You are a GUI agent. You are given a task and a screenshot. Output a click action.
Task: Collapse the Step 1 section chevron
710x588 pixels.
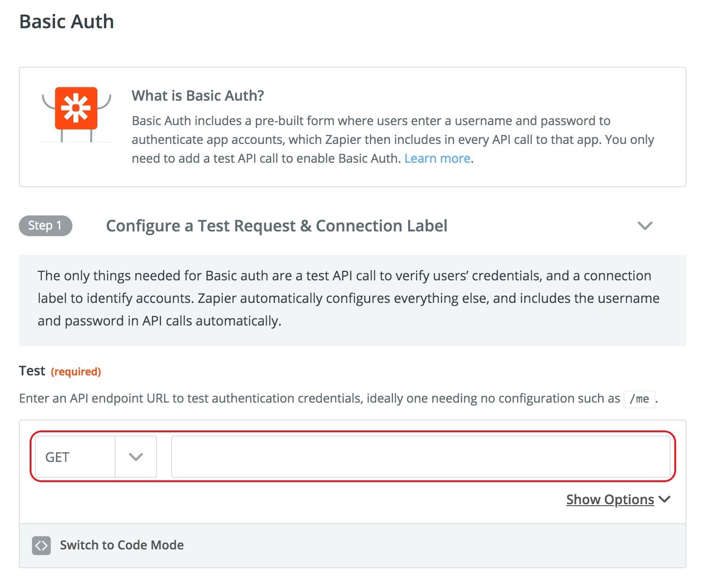645,226
